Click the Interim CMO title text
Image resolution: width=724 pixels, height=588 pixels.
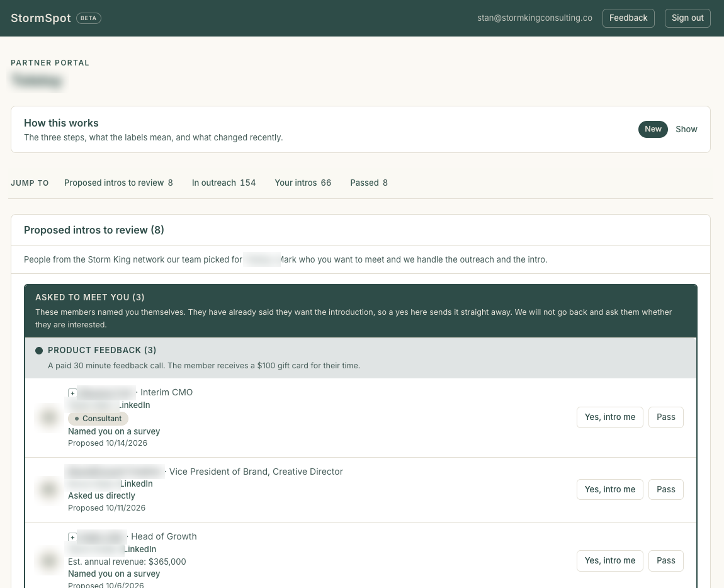(166, 392)
